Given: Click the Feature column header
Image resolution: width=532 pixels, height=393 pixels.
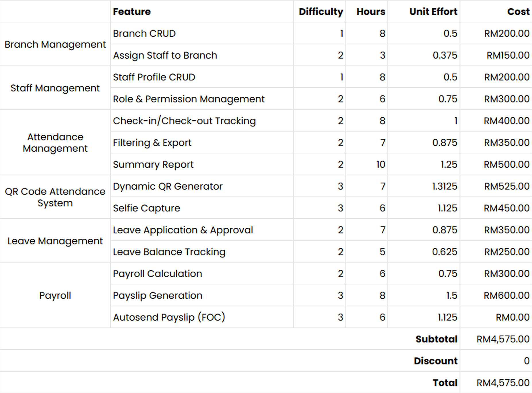Looking at the screenshot, I should point(132,11).
